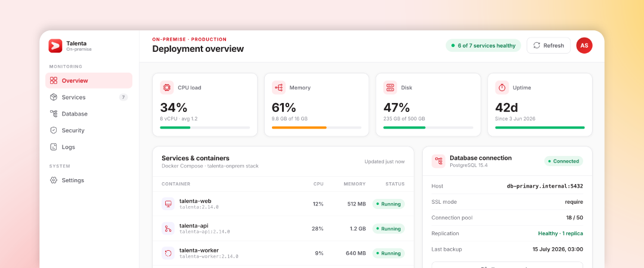Click the 61% memory value
Viewport: 644px width, 268px height.
coord(284,108)
